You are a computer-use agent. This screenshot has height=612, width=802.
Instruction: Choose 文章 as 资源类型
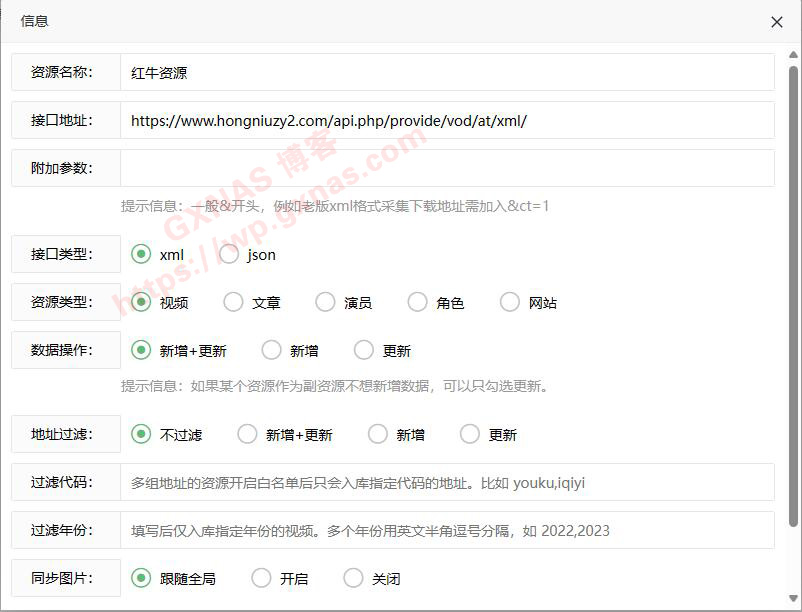[x=234, y=302]
